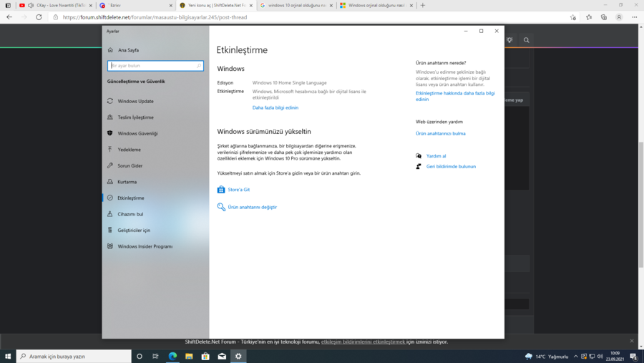Click the Yardım al chat icon
The height and width of the screenshot is (363, 644).
tap(419, 156)
